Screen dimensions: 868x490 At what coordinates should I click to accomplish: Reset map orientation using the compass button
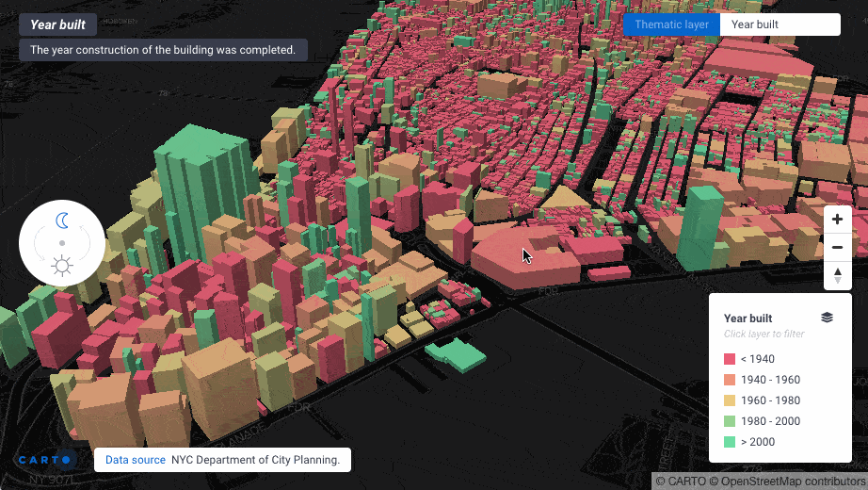pos(837,275)
